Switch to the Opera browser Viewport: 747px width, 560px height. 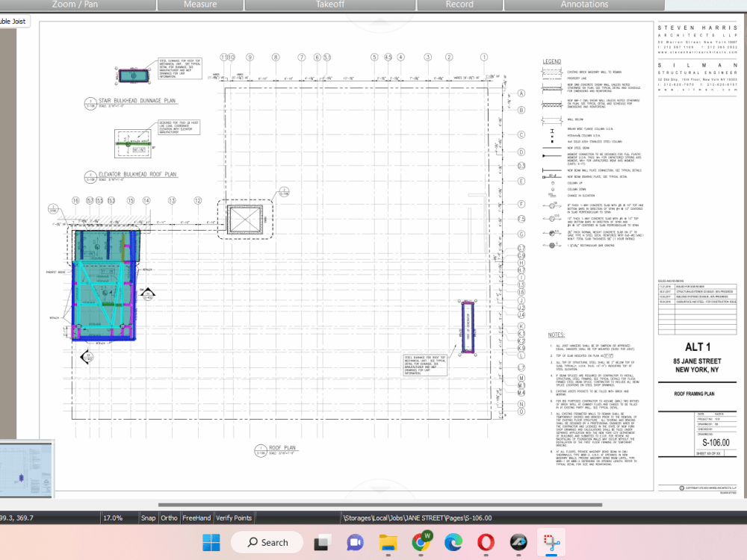(x=486, y=542)
